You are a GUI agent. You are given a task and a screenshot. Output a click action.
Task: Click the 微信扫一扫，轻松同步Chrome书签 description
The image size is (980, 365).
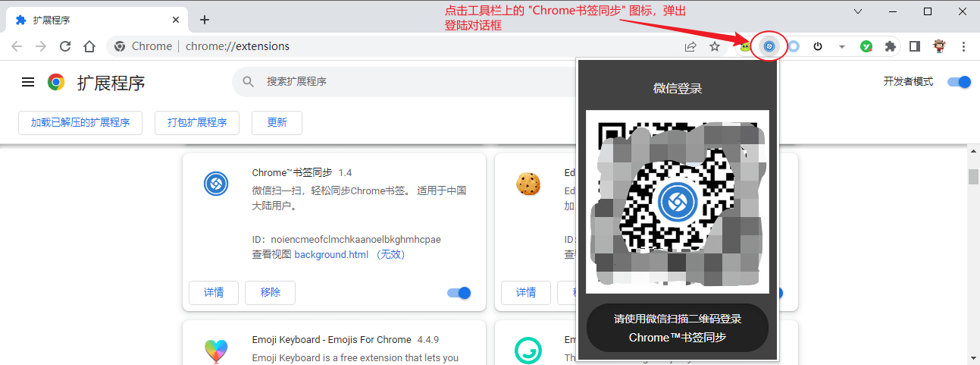pos(359,197)
